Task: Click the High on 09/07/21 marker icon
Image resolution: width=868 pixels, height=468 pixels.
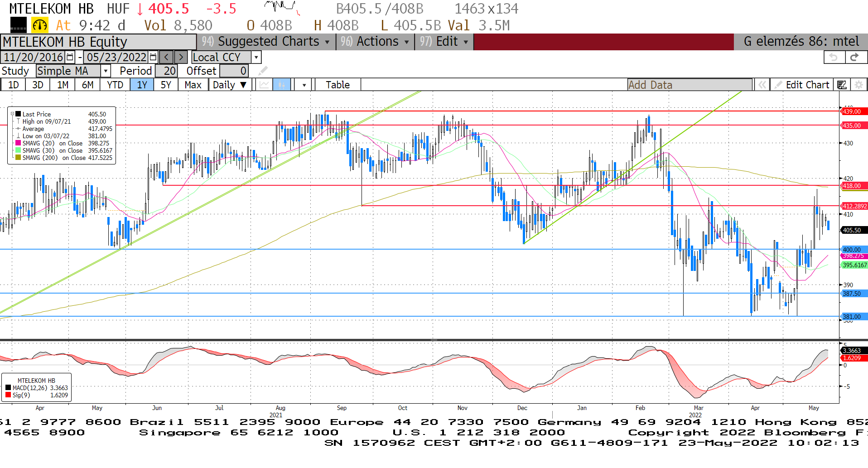Action: point(18,121)
